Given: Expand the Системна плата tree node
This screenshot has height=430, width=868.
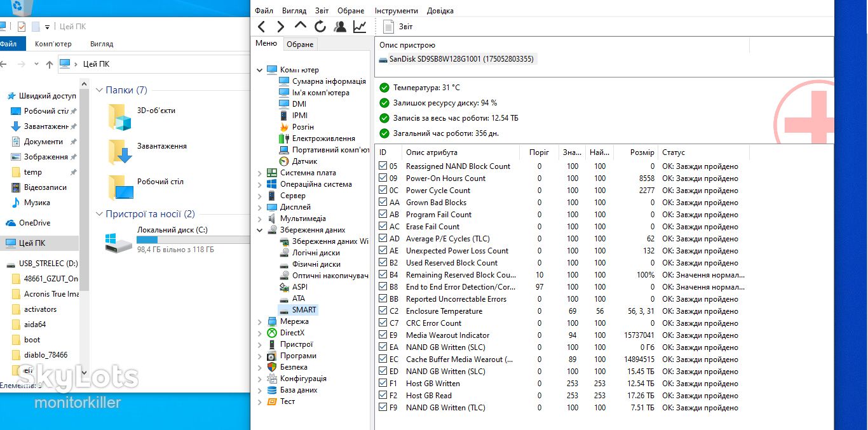Looking at the screenshot, I should pyautogui.click(x=260, y=173).
